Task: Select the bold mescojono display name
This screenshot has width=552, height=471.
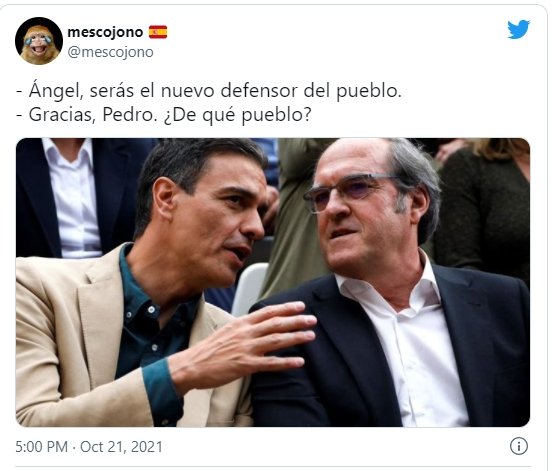Action: click(105, 32)
